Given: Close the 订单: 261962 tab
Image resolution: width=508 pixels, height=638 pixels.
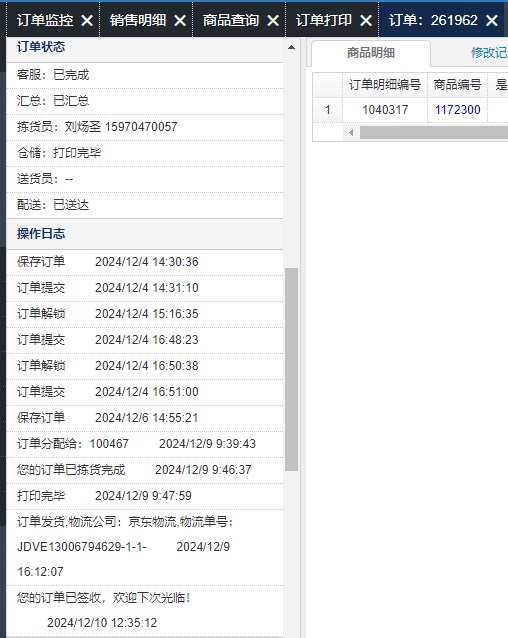Looking at the screenshot, I should (x=492, y=20).
